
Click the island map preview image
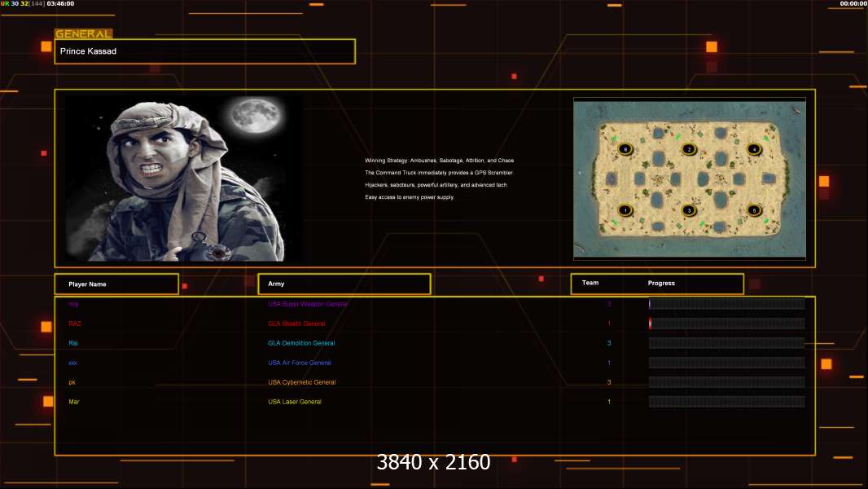[690, 178]
